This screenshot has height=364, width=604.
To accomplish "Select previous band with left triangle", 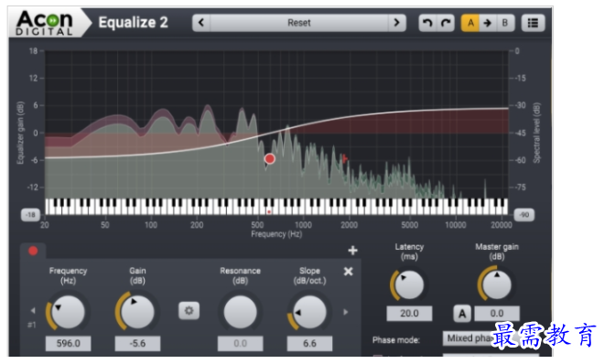I will [x=33, y=310].
